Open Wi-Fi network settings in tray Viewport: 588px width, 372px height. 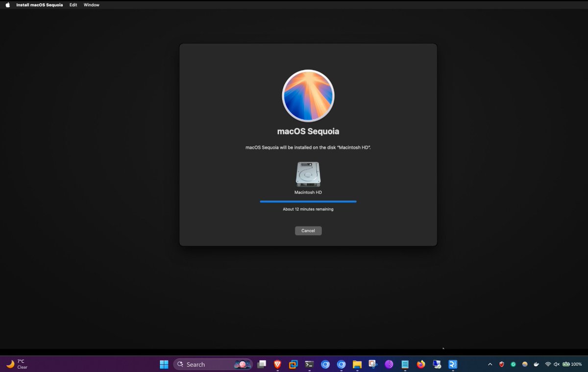pos(548,364)
